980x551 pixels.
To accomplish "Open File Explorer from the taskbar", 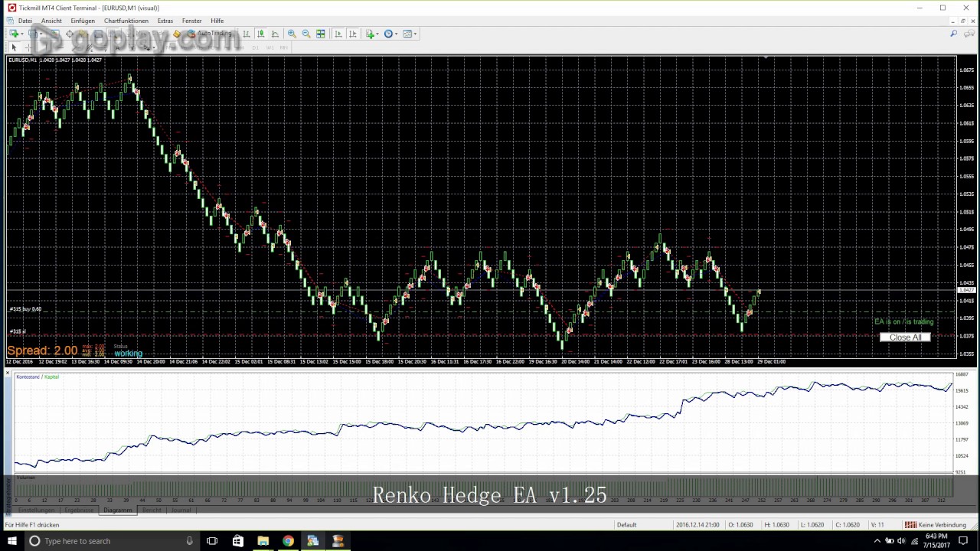I will [x=263, y=541].
